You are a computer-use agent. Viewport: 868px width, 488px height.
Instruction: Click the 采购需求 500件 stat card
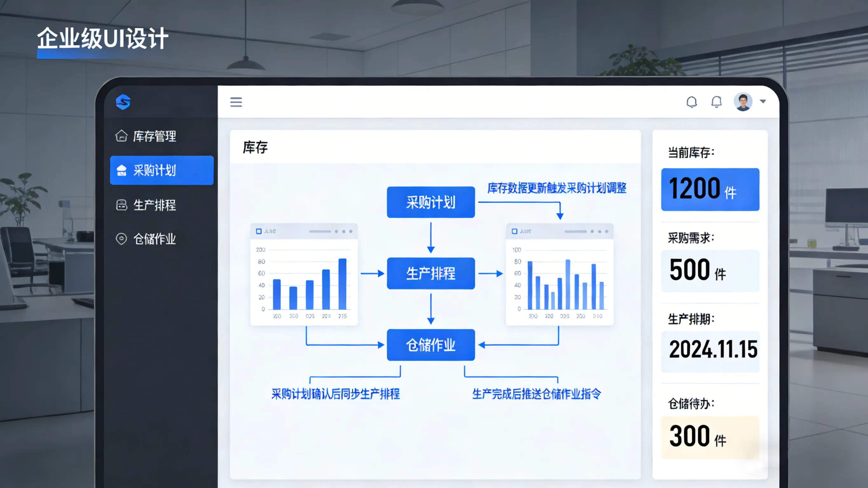coord(710,270)
